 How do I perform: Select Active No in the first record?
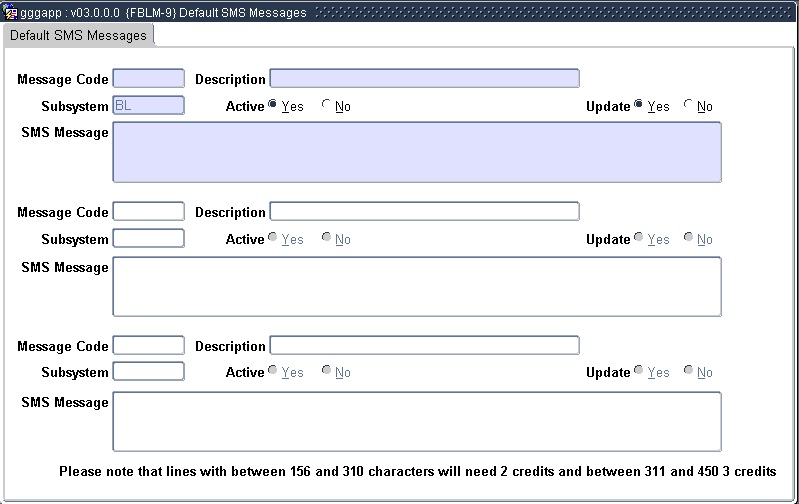[326, 106]
